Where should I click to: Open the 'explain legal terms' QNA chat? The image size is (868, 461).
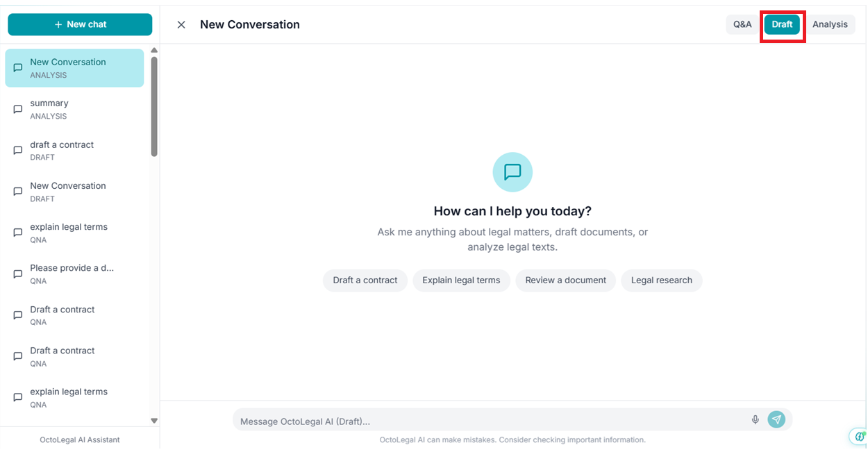69,233
